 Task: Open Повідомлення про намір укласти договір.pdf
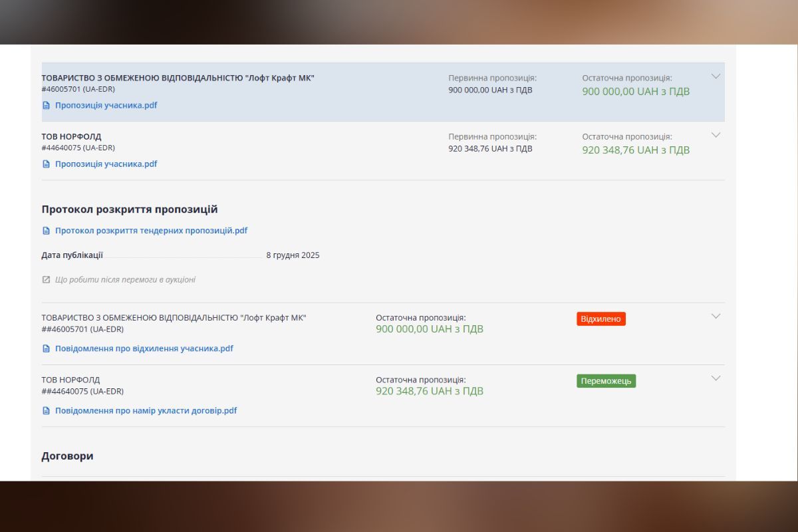[x=146, y=411]
